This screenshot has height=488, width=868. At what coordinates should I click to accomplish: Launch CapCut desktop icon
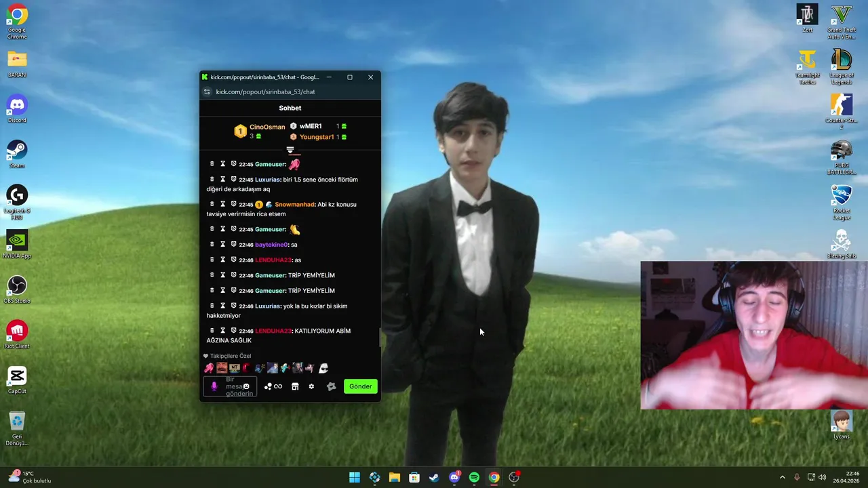tap(17, 380)
